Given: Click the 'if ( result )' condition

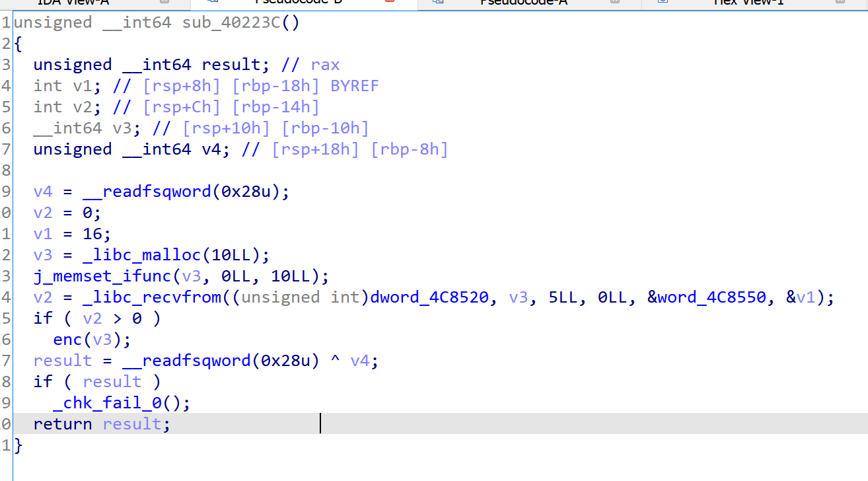Looking at the screenshot, I should coord(97,382).
